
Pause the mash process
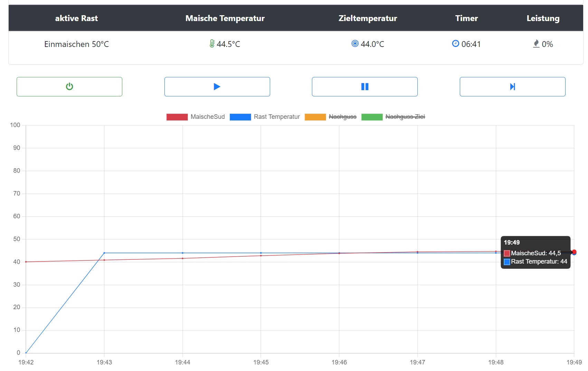point(364,86)
